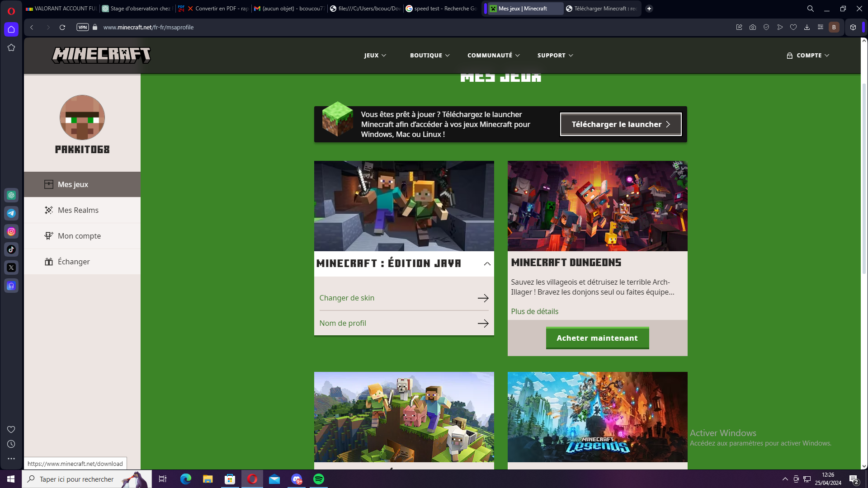Open the browser downloads icon
The image size is (868, 488).
click(x=807, y=27)
